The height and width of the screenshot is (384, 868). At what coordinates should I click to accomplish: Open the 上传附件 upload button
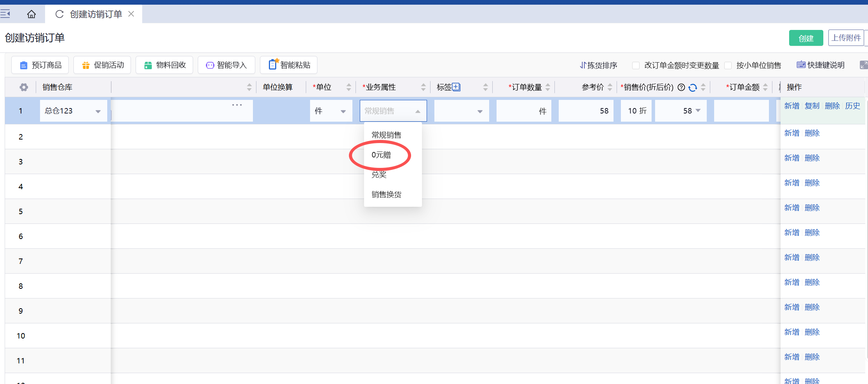[x=846, y=38]
